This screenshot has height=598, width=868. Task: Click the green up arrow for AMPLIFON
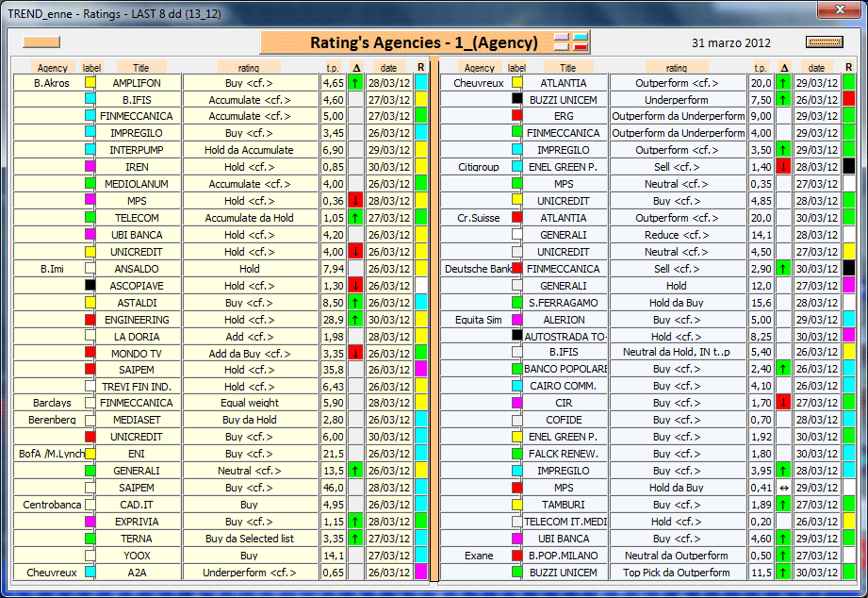pos(355,83)
